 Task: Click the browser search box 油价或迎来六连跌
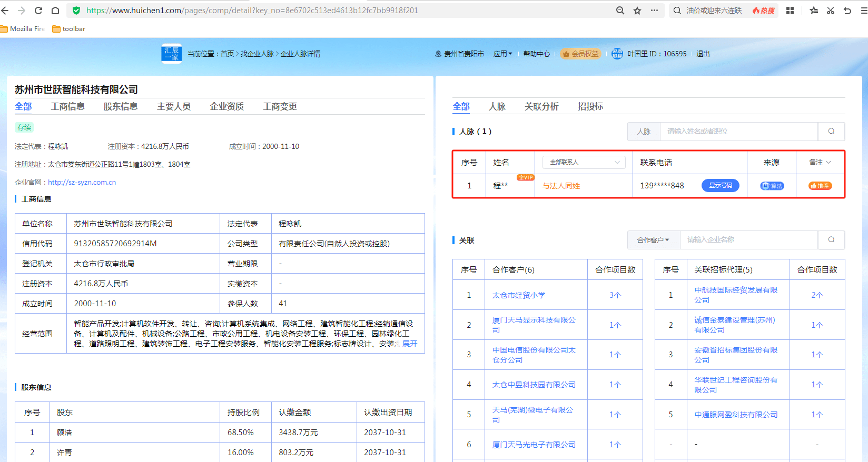click(x=714, y=11)
